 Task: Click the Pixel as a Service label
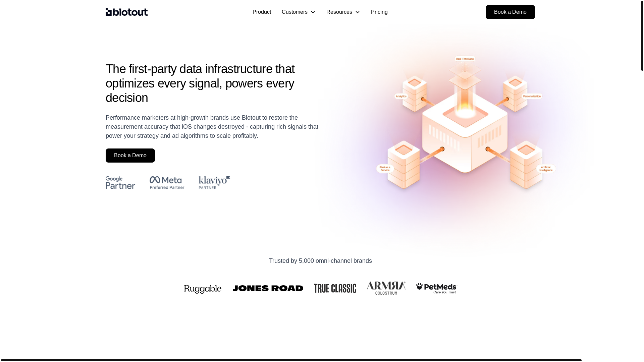[x=385, y=169]
